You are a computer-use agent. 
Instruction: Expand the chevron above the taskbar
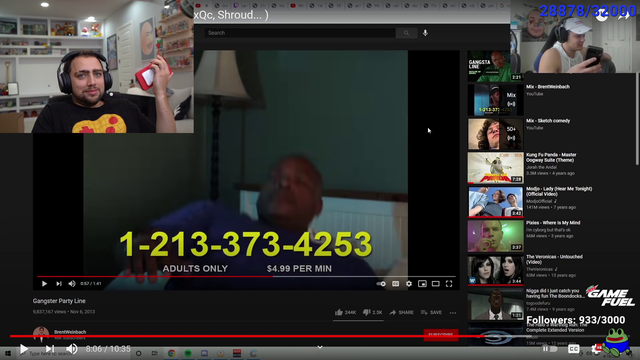(x=320, y=347)
